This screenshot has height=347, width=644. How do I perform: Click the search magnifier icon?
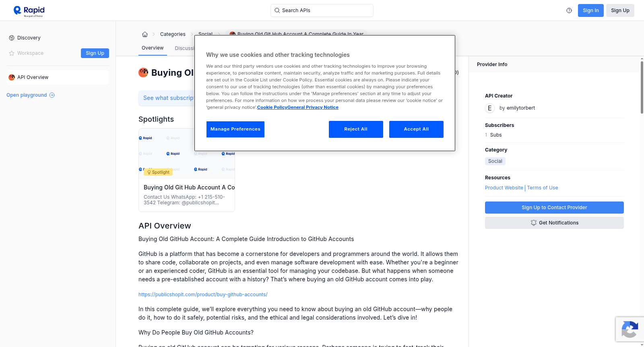click(x=277, y=10)
